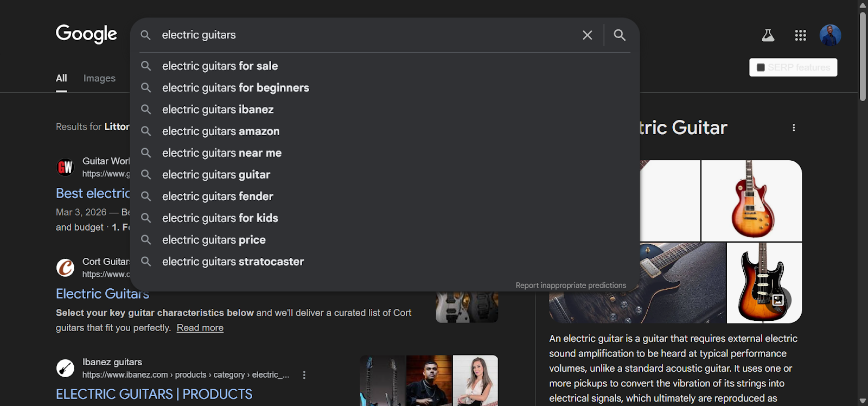Open 'Best electric' Guitar World result title
Viewport: 868px width, 406px height.
pos(93,193)
